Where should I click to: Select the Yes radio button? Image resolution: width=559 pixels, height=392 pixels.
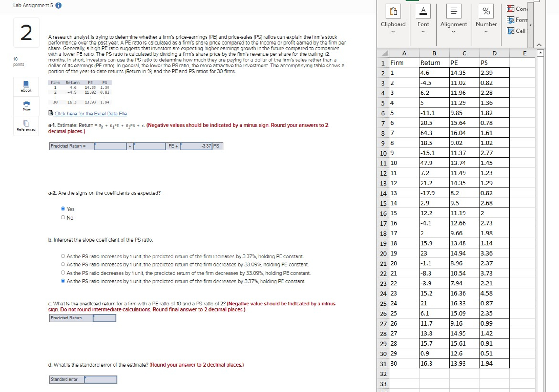[63, 208]
